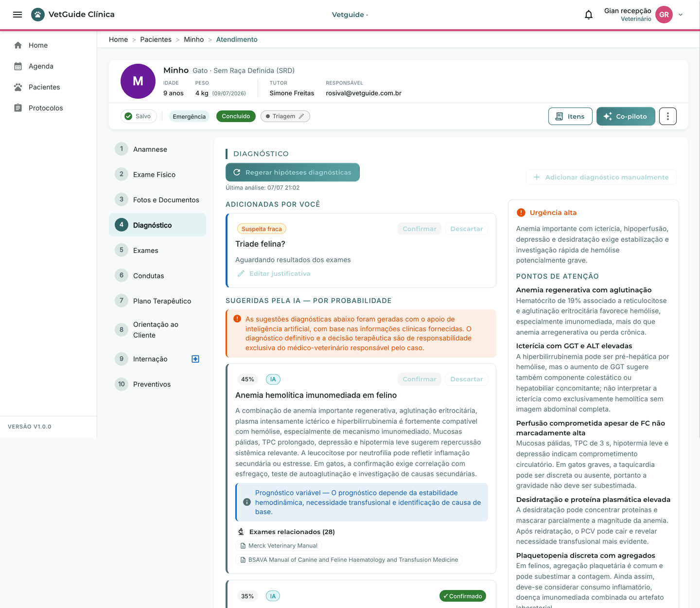Discard Anemia hemolítica imunomediada diagnosis
The image size is (700, 608).
pos(467,379)
